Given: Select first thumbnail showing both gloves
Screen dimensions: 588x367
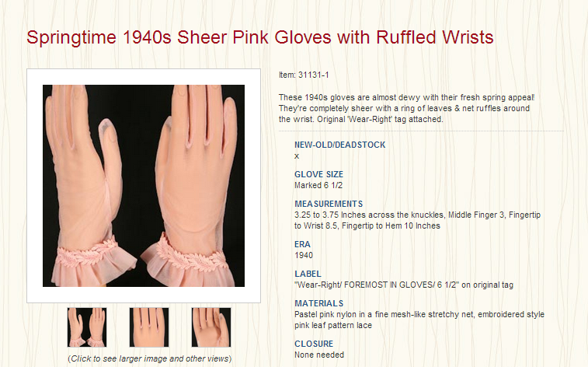Looking at the screenshot, I should click(x=87, y=327).
